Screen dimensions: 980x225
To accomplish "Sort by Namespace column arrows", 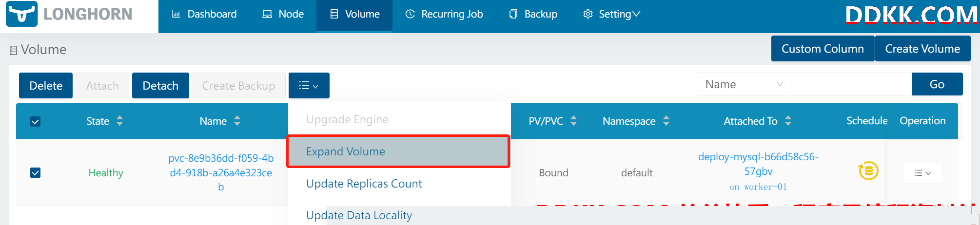I will point(666,121).
